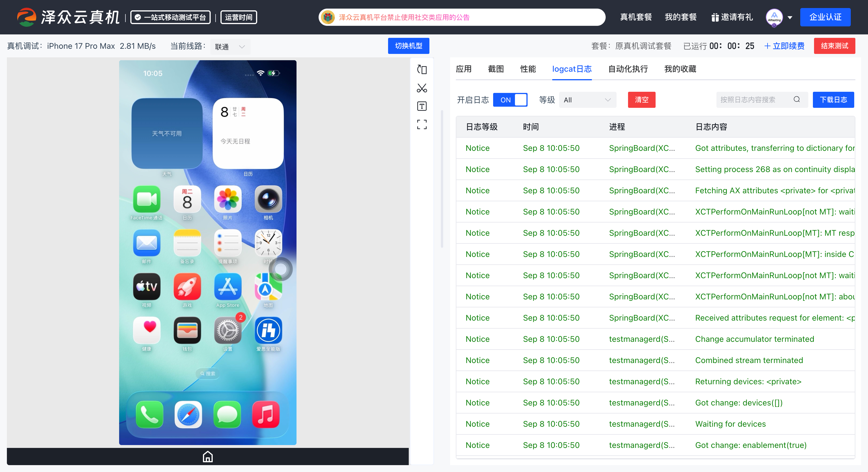The image size is (868, 472).
Task: Open the text input tool icon
Action: coord(422,106)
